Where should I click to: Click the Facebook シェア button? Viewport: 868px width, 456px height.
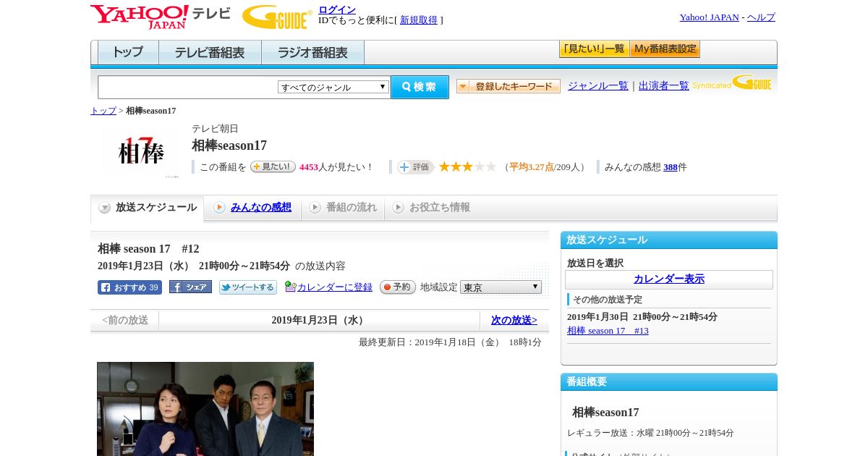point(190,287)
